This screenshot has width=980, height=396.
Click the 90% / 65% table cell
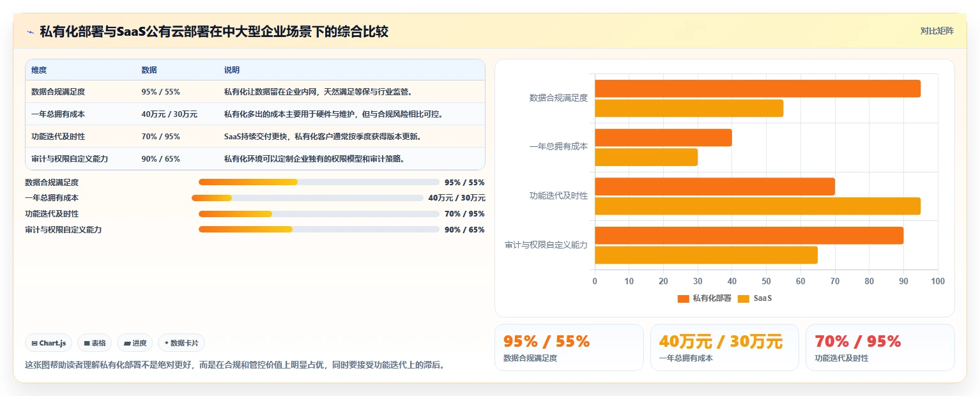pos(160,159)
